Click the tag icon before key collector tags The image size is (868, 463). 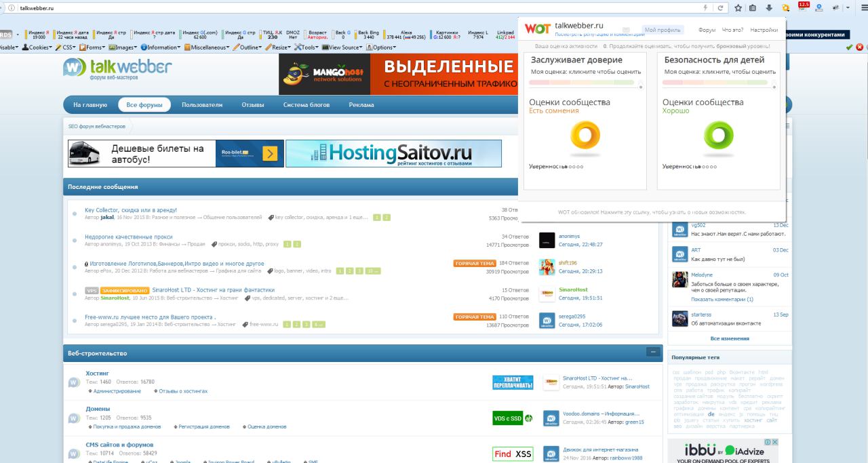click(271, 218)
